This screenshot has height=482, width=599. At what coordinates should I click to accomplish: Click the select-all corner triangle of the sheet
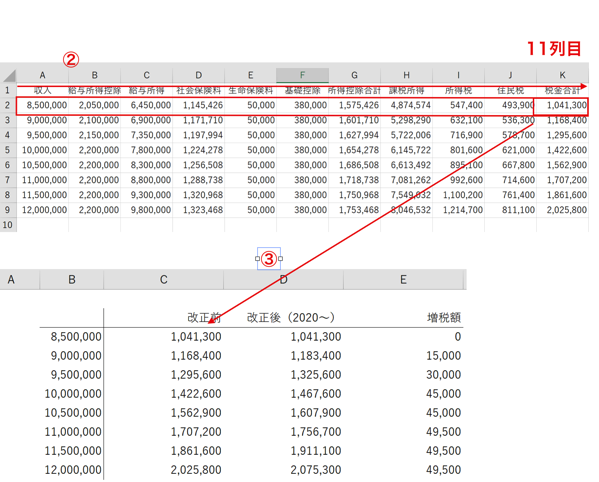point(9,76)
